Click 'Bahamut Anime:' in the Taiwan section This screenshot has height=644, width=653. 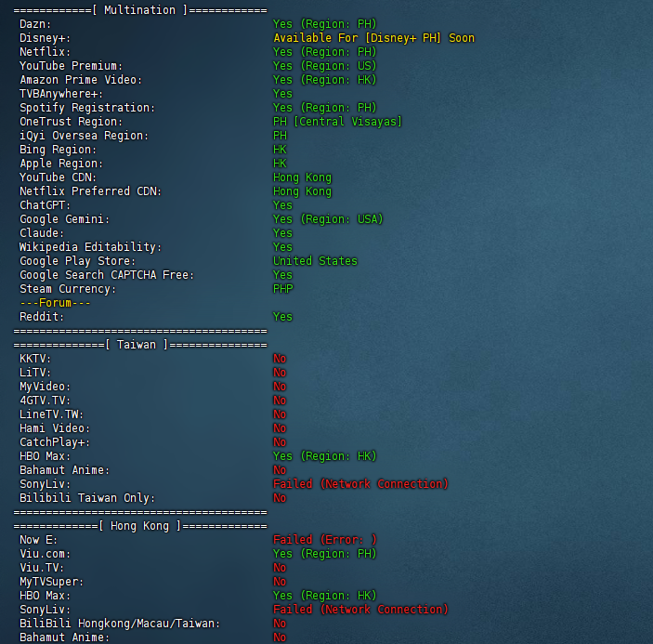pyautogui.click(x=64, y=471)
